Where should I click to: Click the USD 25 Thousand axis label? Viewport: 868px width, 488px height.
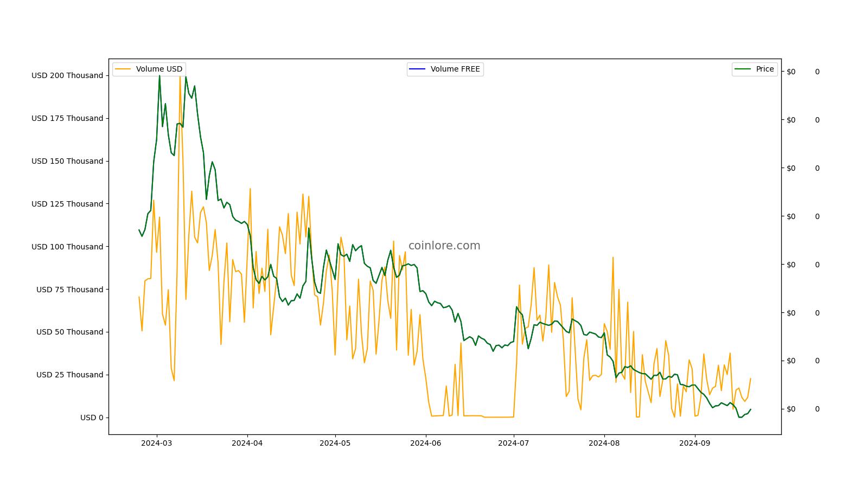point(69,375)
